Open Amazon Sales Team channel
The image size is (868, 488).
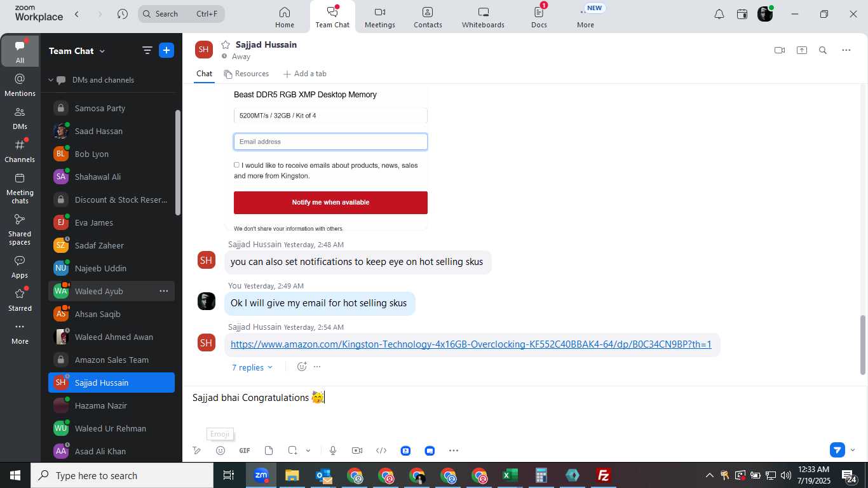111,360
